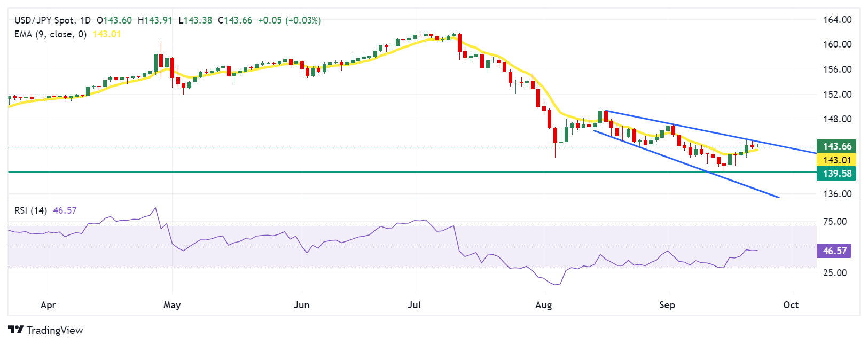Select the USD/JPY Spot chart title

44,20
